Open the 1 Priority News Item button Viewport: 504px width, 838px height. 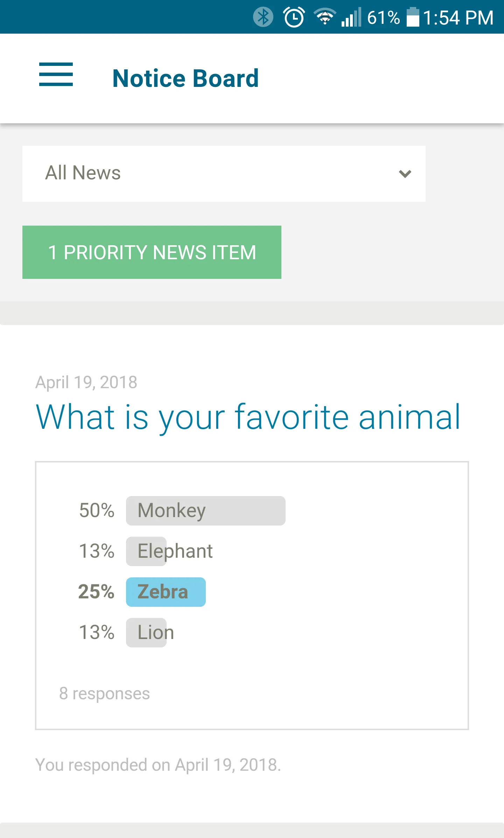152,252
